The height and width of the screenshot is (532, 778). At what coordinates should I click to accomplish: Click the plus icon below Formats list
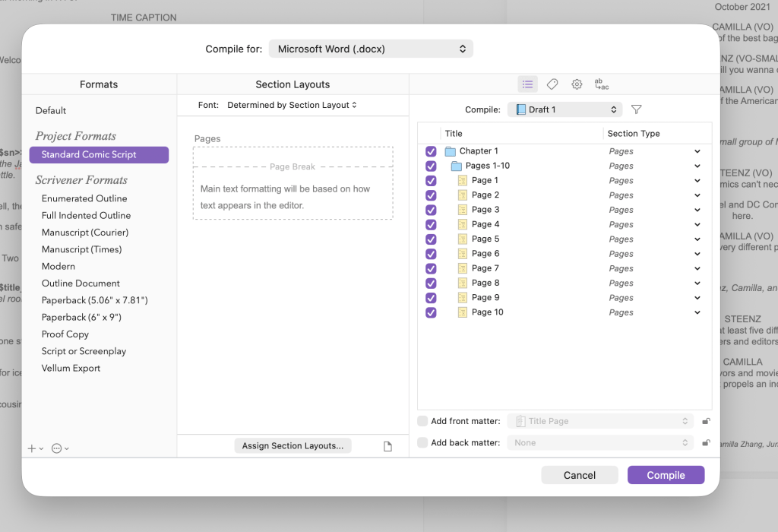(32, 448)
